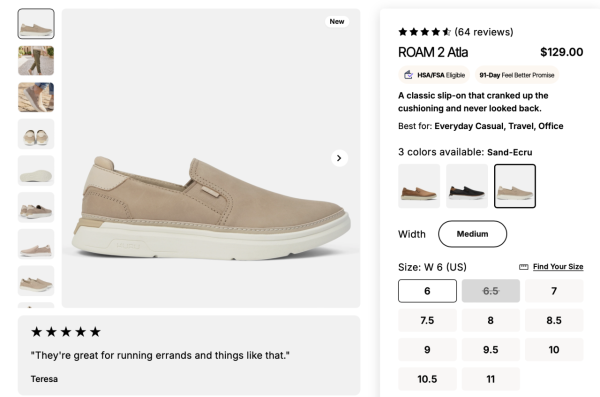Click the HSA/FSA Eligible badge icon
Viewport: 600px width, 397px height.
pos(408,75)
